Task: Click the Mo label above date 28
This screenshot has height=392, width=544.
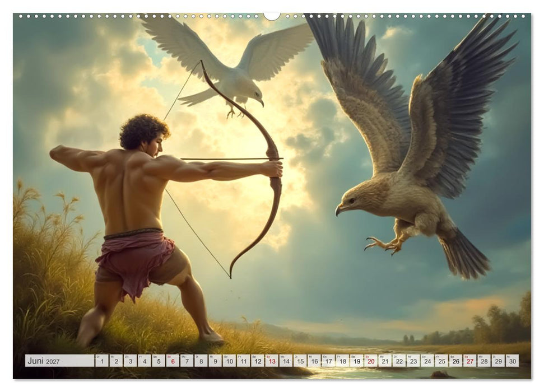Action: point(480,357)
